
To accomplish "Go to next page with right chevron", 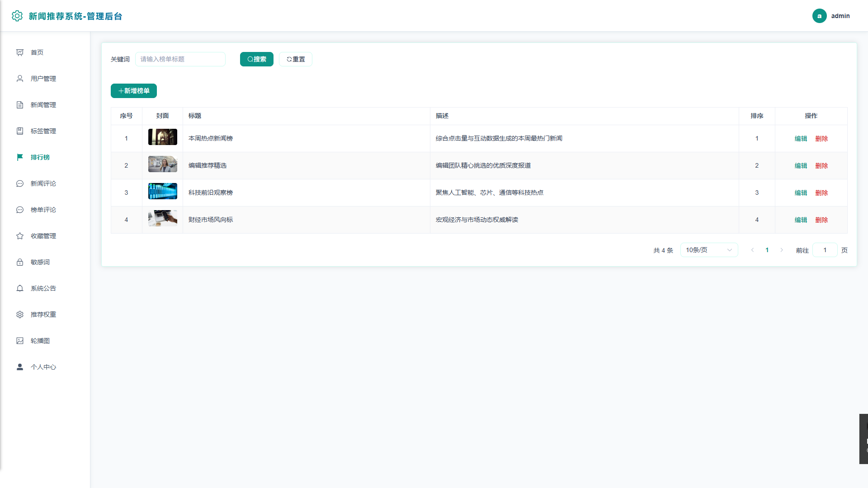I will click(x=781, y=250).
